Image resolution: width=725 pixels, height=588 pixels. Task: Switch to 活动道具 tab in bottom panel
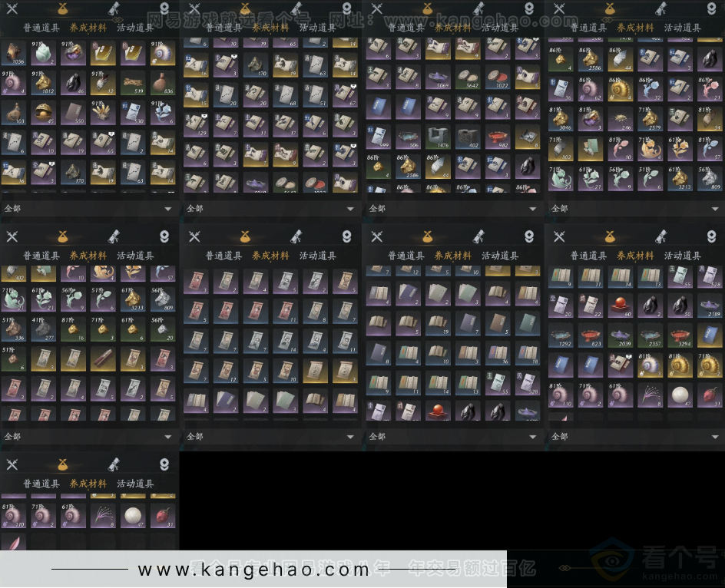coord(135,484)
